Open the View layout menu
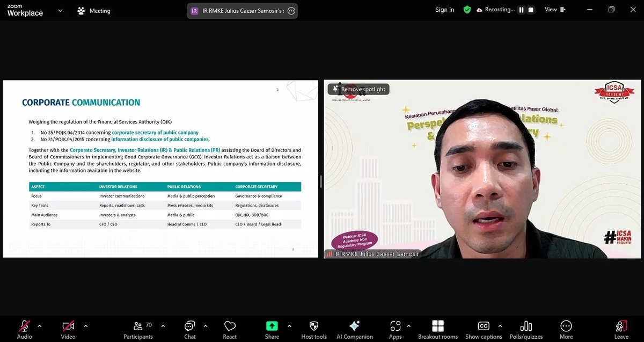The width and height of the screenshot is (644, 342). [x=554, y=9]
